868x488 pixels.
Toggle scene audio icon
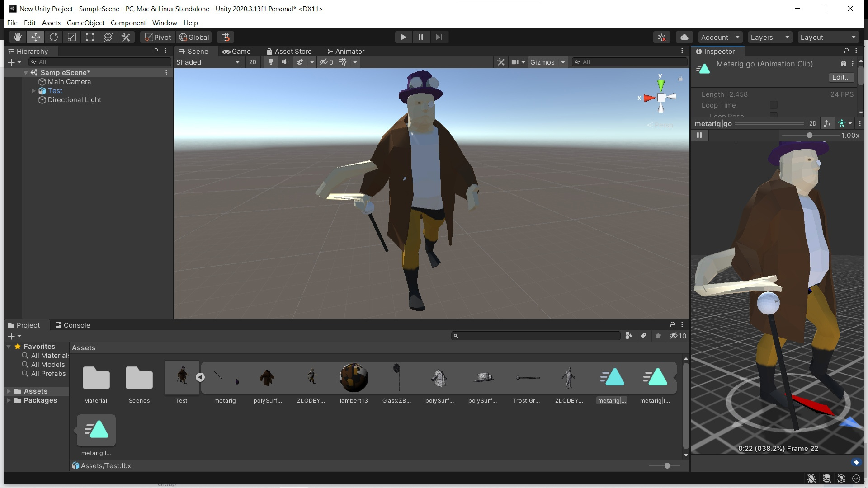[x=285, y=62]
